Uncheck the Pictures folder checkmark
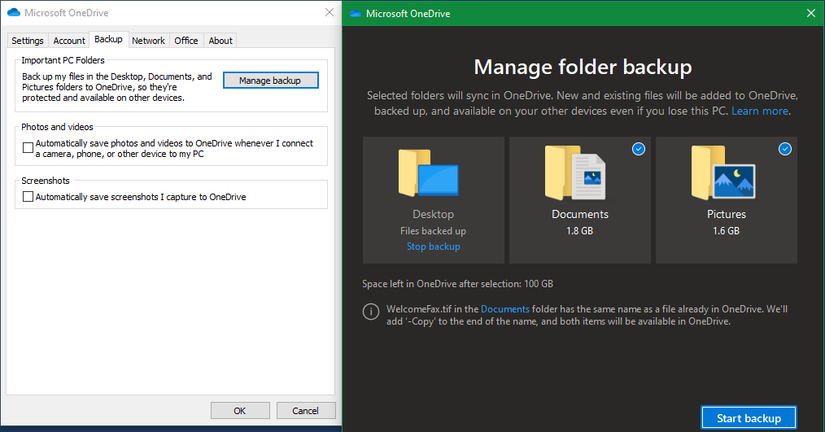This screenshot has height=432, width=825. [x=784, y=149]
